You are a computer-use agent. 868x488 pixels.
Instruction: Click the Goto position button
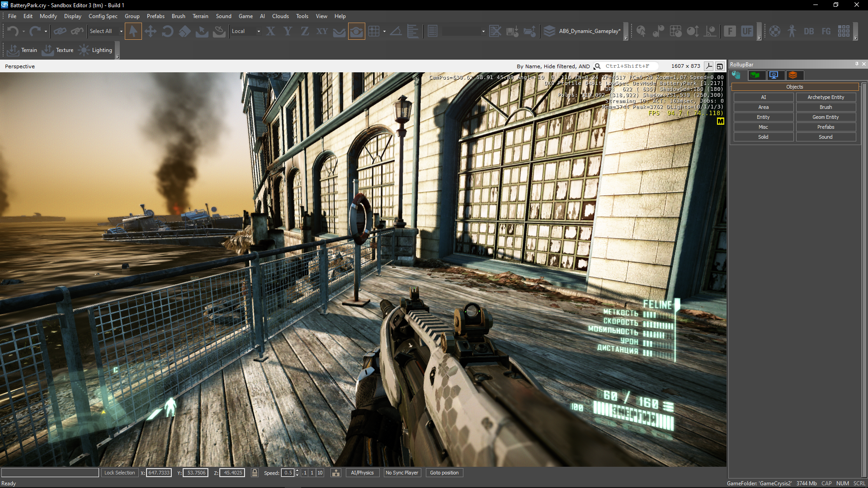444,473
